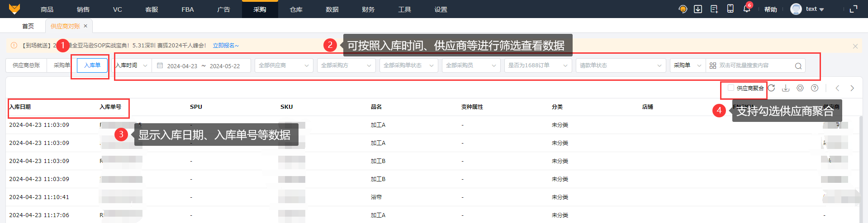The width and height of the screenshot is (868, 223).
Task: Click the 变种属性 column header
Action: pos(472,107)
